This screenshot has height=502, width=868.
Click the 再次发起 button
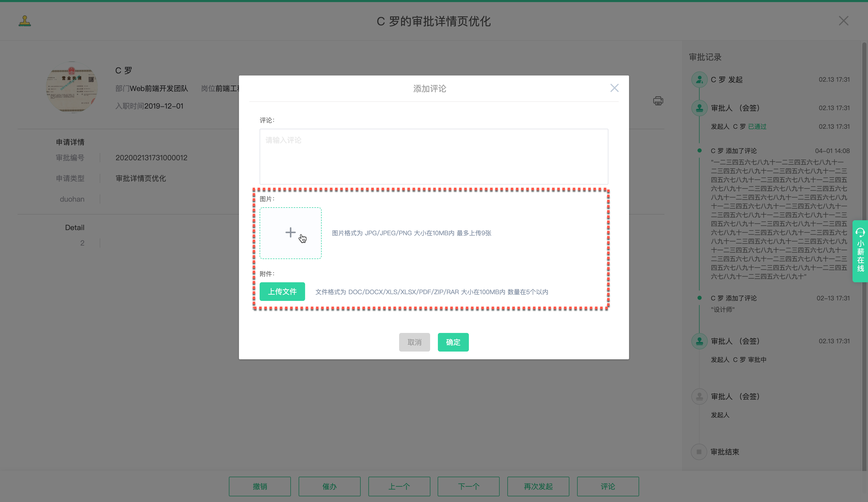(x=538, y=486)
